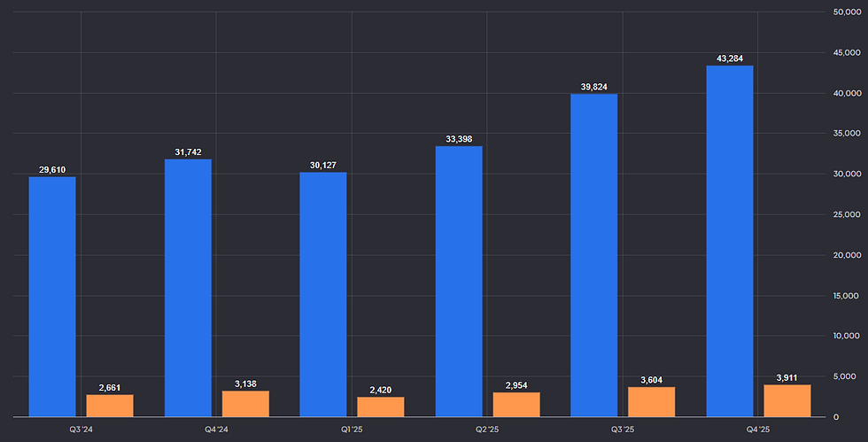Click the value label 2,661
This screenshot has width=868, height=442.
[110, 388]
